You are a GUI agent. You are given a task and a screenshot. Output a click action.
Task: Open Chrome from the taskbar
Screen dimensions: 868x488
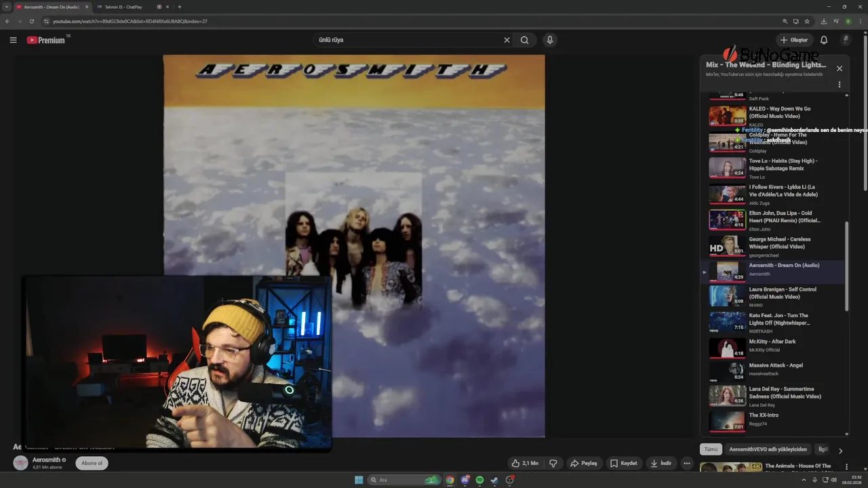click(x=450, y=480)
